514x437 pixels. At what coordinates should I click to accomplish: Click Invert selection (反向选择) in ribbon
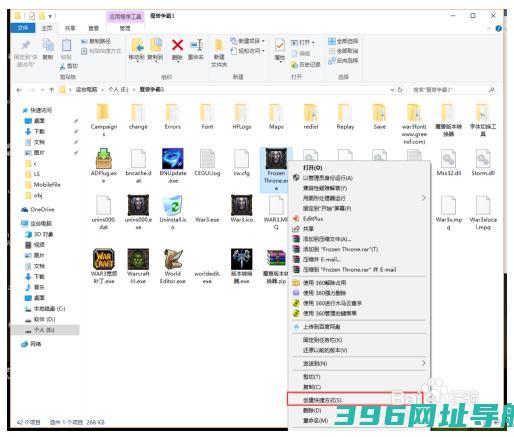point(343,61)
